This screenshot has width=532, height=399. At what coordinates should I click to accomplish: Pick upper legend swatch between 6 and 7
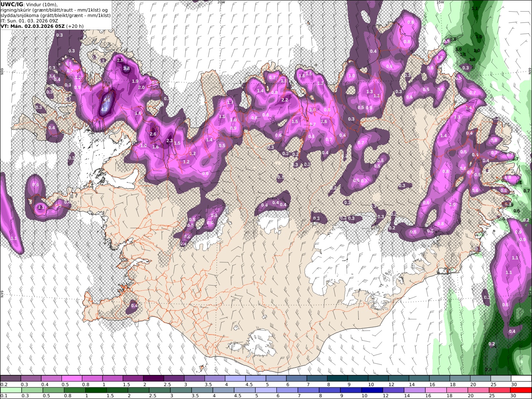click(x=296, y=379)
